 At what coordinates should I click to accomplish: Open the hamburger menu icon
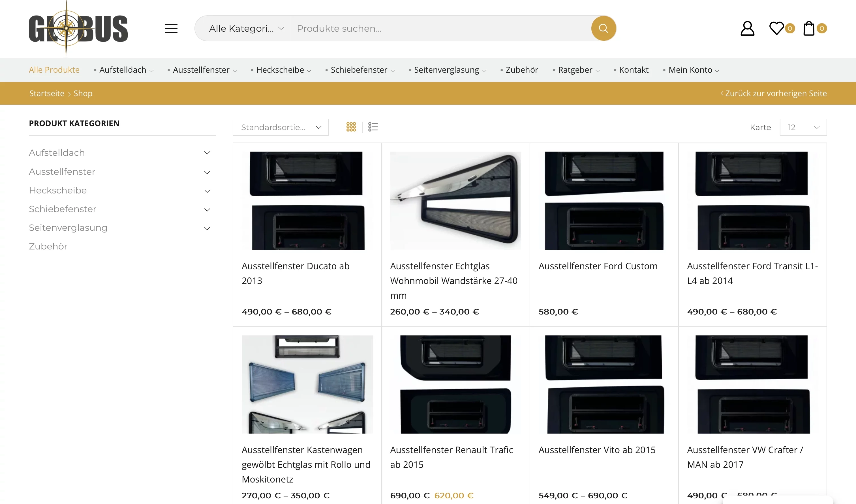point(171,29)
